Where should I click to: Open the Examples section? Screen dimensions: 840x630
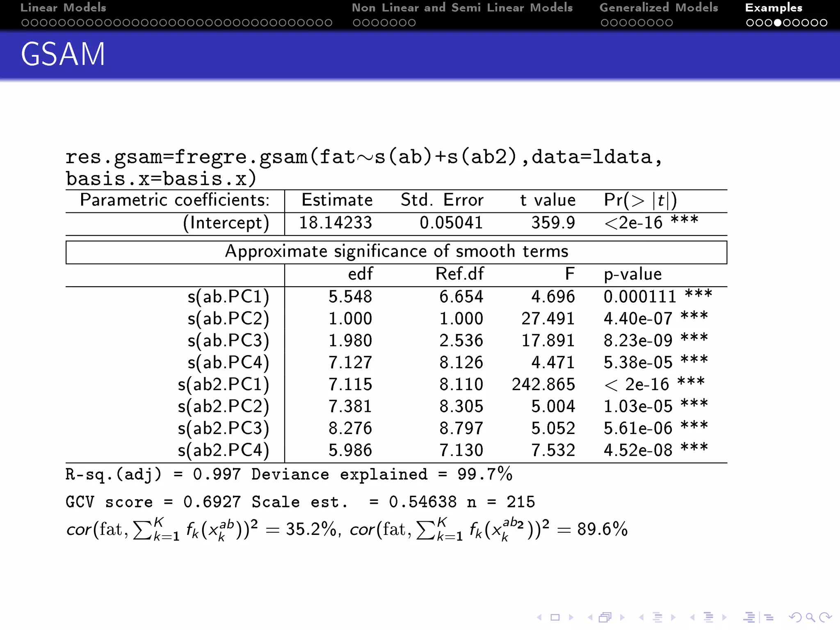(774, 7)
